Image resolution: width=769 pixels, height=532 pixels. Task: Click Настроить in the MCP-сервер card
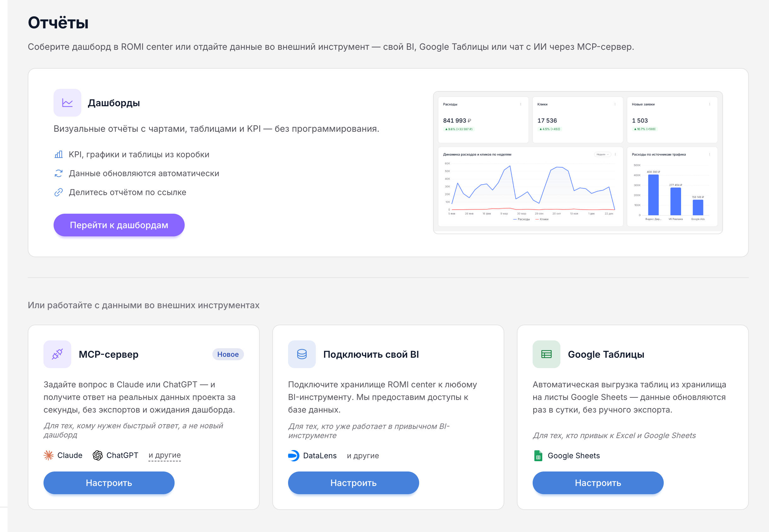(109, 483)
